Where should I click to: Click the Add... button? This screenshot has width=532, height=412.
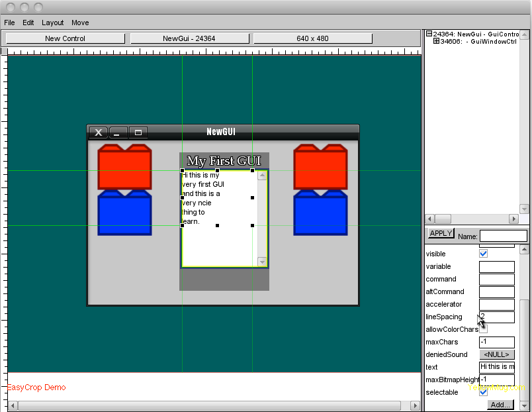pyautogui.click(x=500, y=405)
